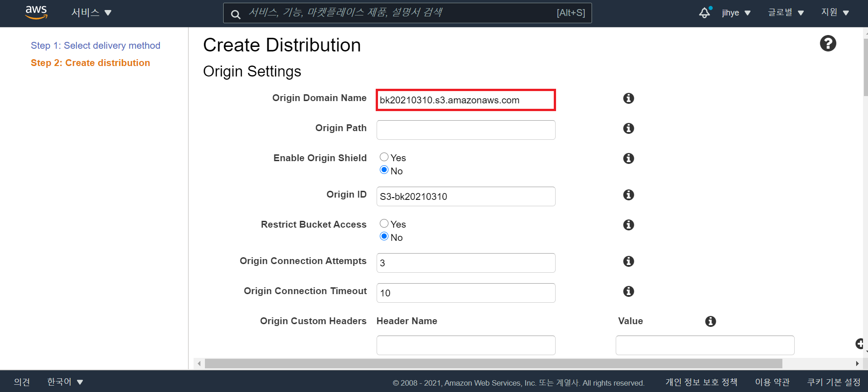
Task: Select Step 2: Create distribution
Action: coord(90,63)
